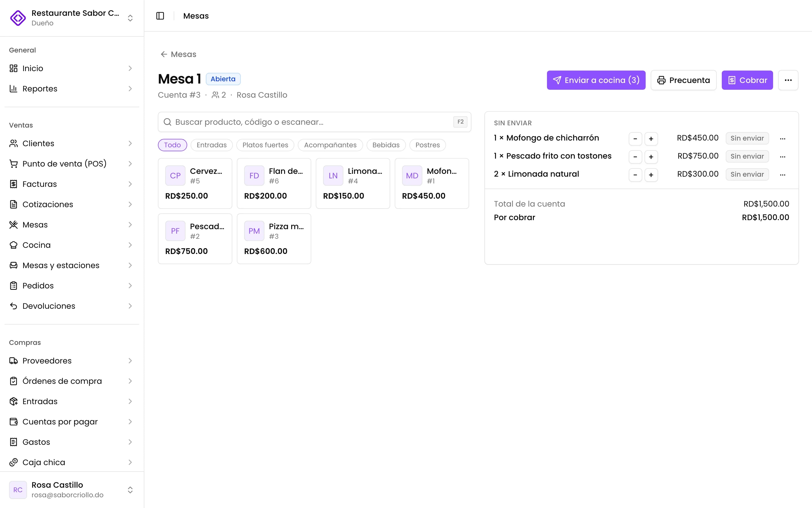Click the Devoluciones return arrow icon
Image resolution: width=812 pixels, height=508 pixels.
tap(14, 306)
